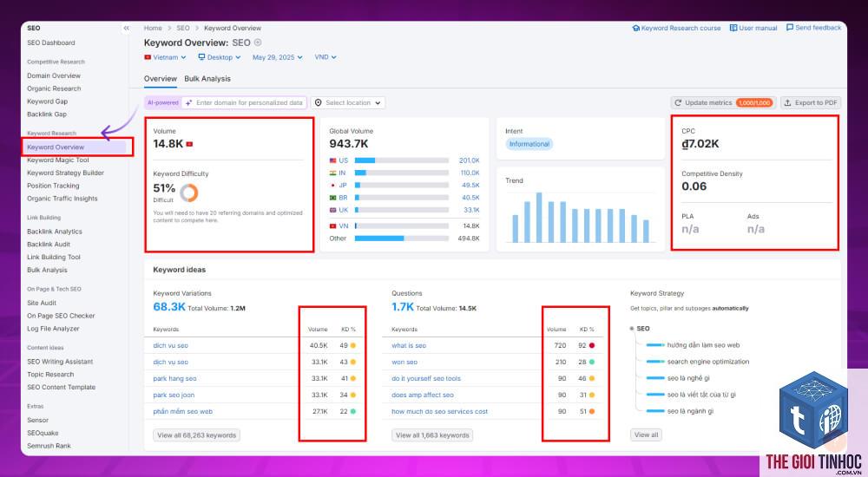
Task: Click the plus icon next to keyword SEO
Action: (x=258, y=42)
